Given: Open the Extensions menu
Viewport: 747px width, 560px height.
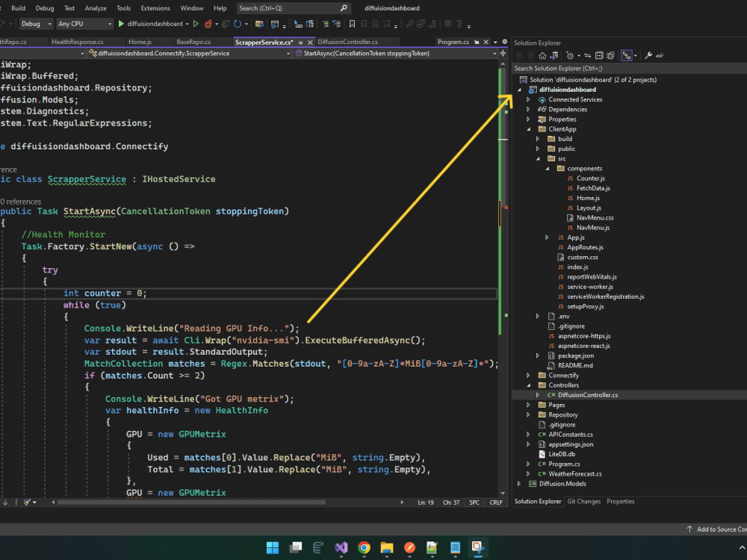Looking at the screenshot, I should 155,8.
